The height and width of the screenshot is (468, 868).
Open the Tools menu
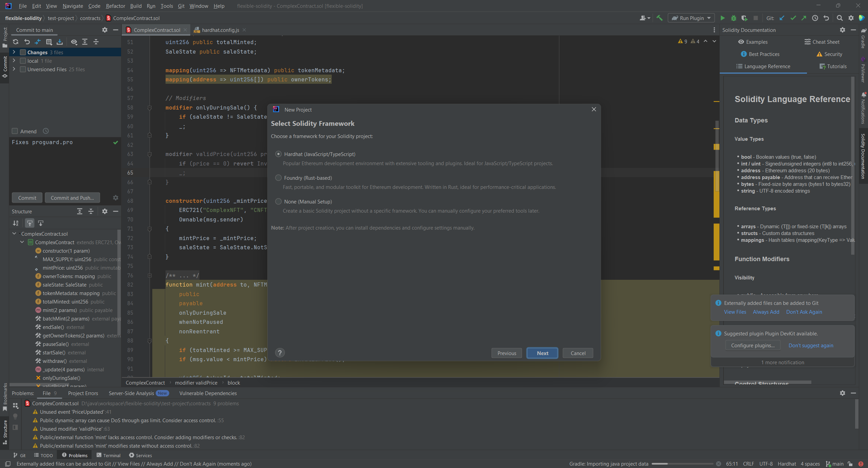point(167,6)
